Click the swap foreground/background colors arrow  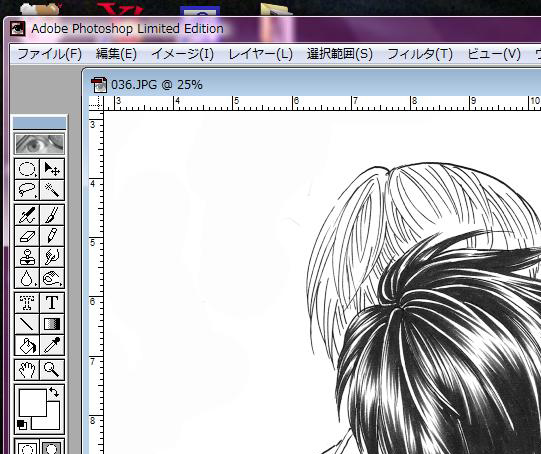[x=54, y=392]
